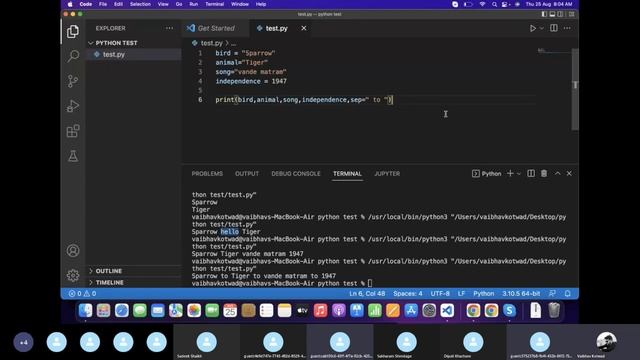Image resolution: width=640 pixels, height=360 pixels.
Task: Open notifications bell in status bar
Action: point(567,293)
